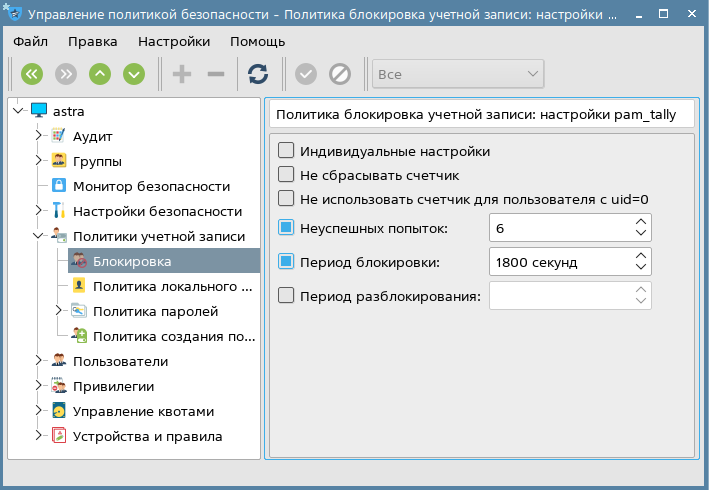Toggle Не использовать счетчик для uid=0 checkbox
This screenshot has width=709, height=490.
point(286,198)
